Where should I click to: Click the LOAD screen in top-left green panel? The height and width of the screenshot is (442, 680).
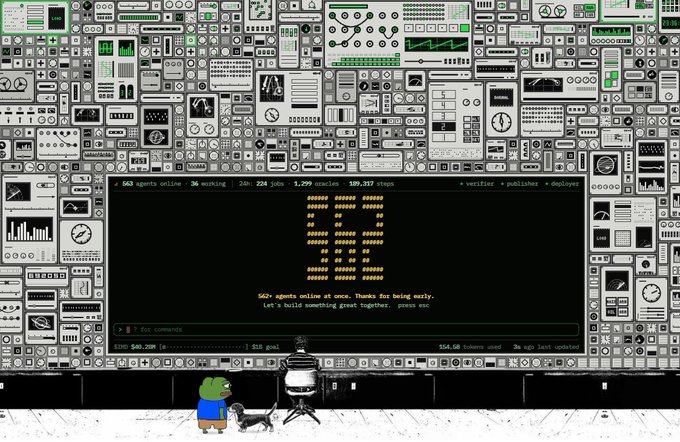(56, 18)
